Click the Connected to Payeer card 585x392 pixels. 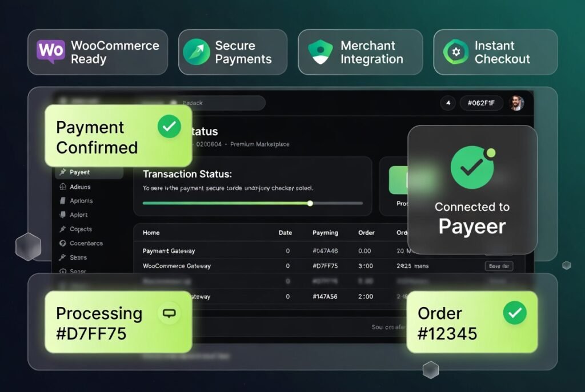(x=472, y=189)
